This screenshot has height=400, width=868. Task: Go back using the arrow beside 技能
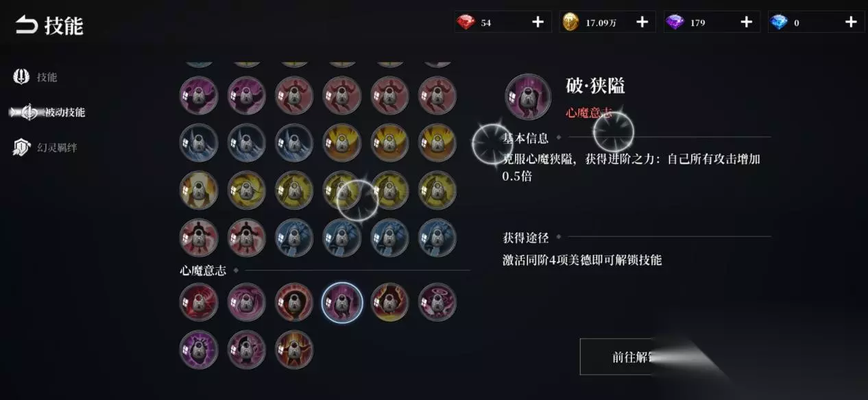point(26,26)
